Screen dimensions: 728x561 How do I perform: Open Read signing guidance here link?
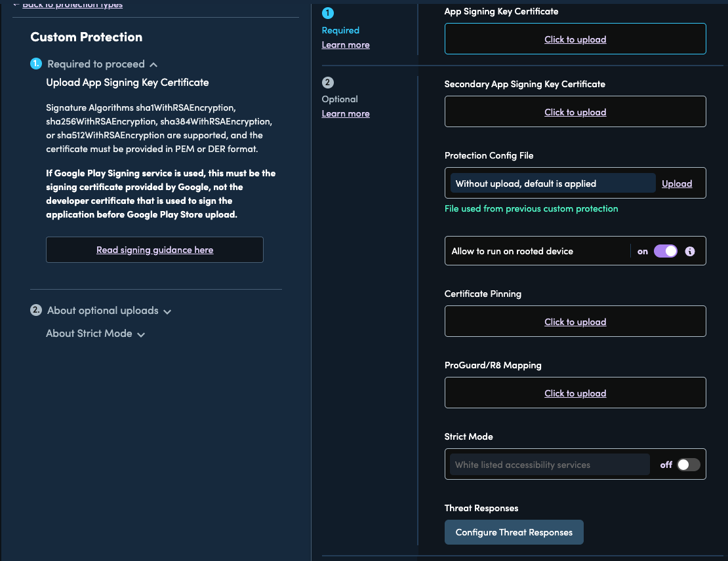[x=155, y=250]
